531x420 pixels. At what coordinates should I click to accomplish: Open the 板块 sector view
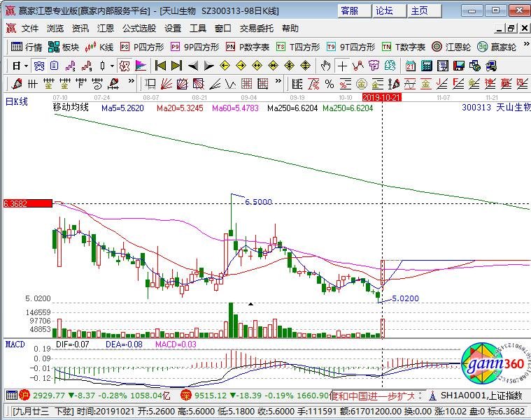[x=64, y=47]
